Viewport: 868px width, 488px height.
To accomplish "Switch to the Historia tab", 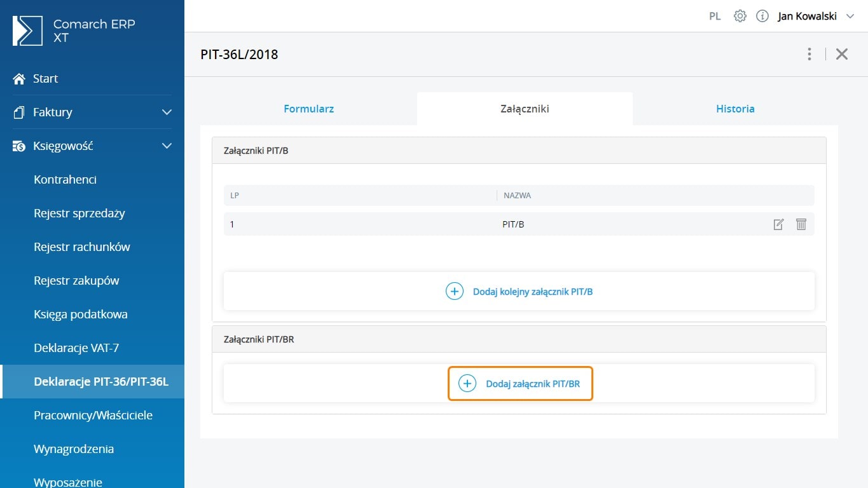I will [735, 109].
